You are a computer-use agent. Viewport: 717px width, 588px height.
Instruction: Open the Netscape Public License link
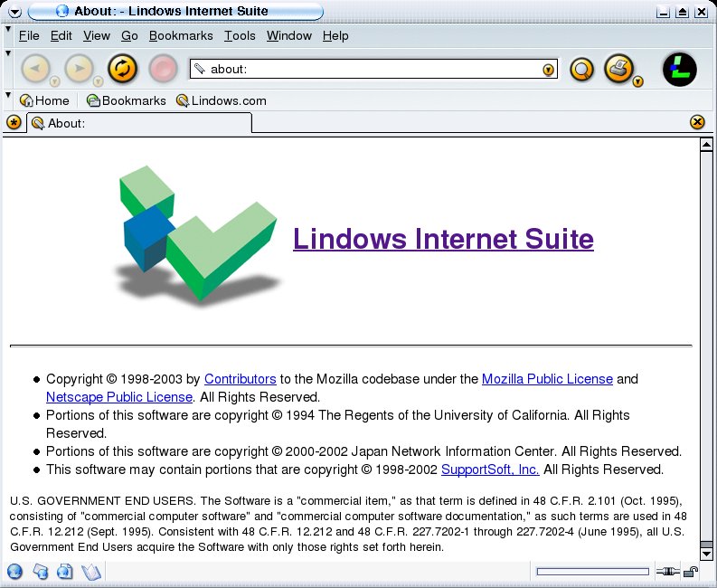coord(118,397)
